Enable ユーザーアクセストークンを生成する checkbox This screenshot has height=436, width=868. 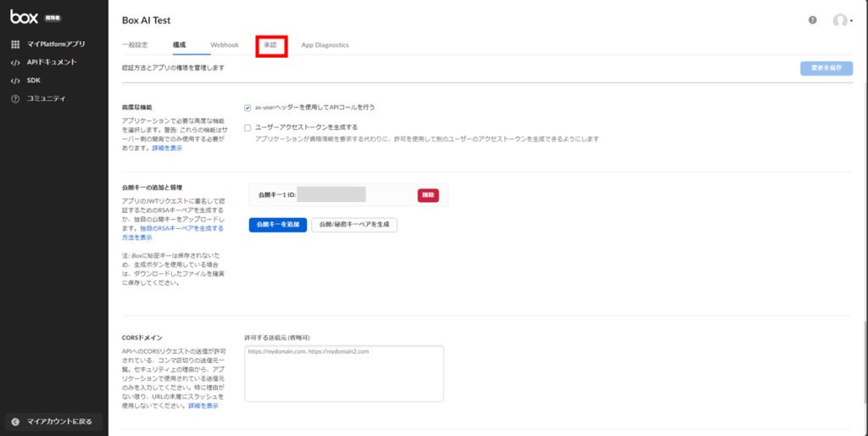(x=248, y=127)
